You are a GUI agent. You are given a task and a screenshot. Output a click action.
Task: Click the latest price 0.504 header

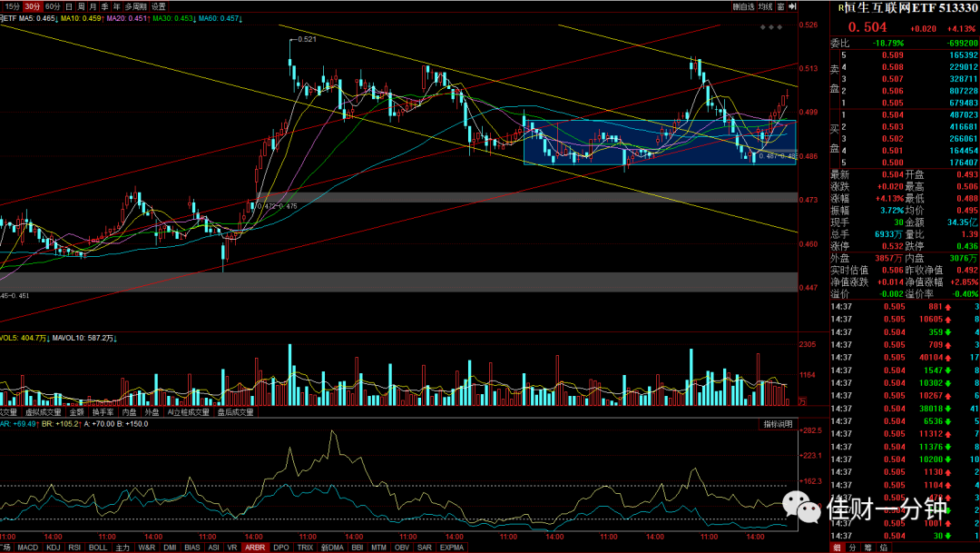(867, 27)
